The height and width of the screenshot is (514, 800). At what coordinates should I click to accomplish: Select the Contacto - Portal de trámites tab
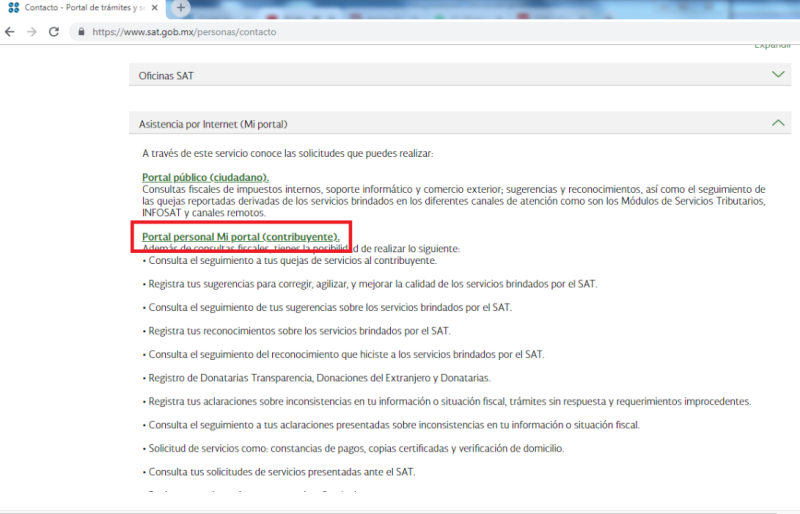click(82, 8)
